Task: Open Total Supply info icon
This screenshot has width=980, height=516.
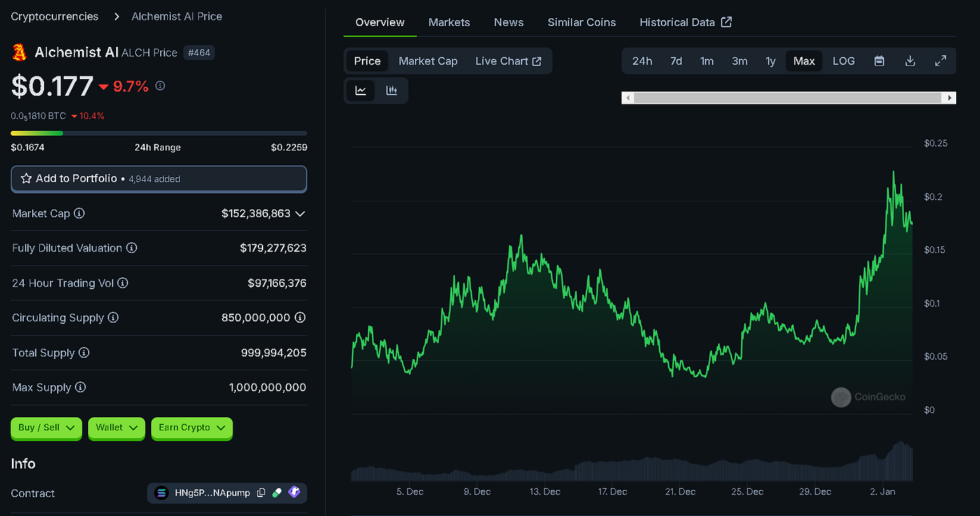Action: point(84,353)
